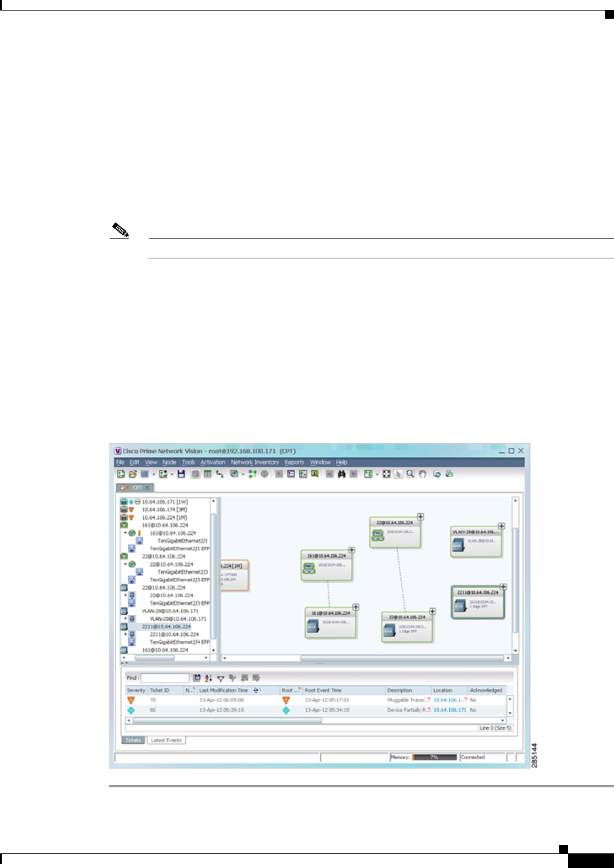Expand the 22@10.64.106.224 upper map node
This screenshot has width=614, height=868.
[421, 517]
